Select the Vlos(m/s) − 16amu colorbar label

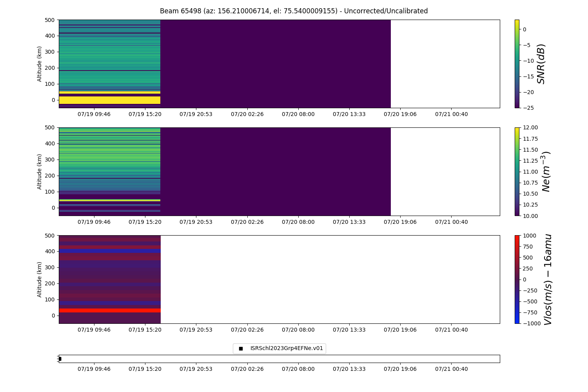[x=548, y=279]
